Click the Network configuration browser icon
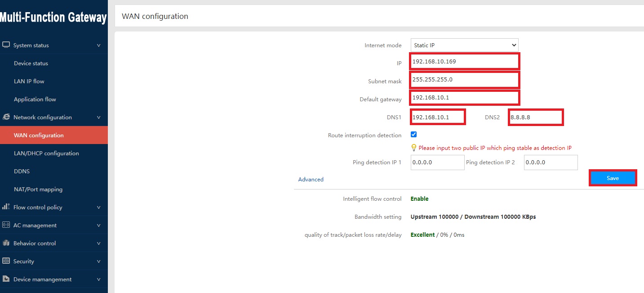Screen dimensions: 644x293 click(6, 117)
